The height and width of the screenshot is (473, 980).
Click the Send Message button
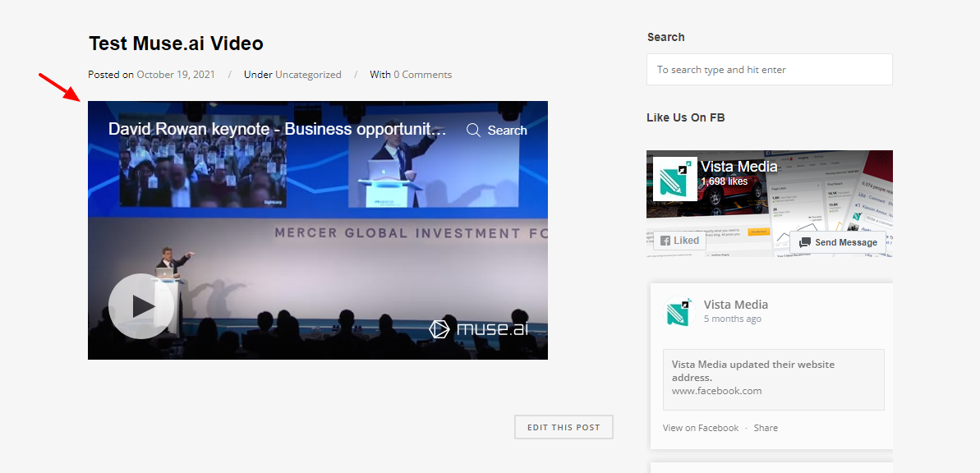tap(838, 242)
